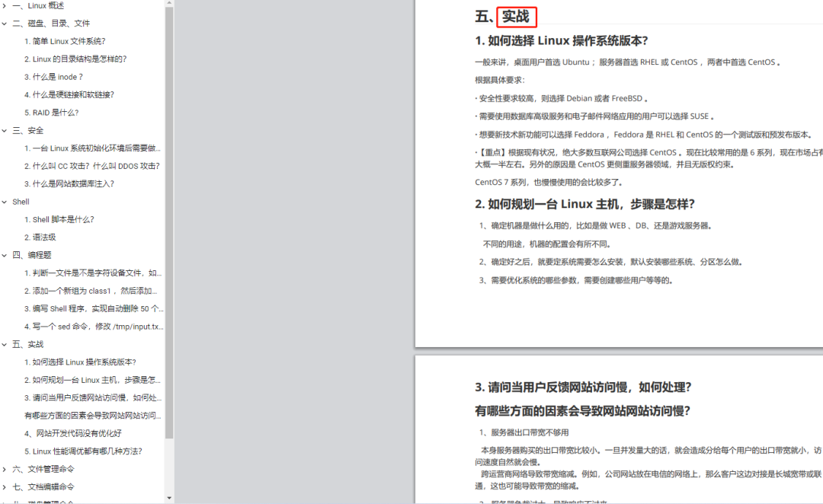Open 5. Linux 性能调优都有哪几种方法? entry
Image resolution: width=823 pixels, height=504 pixels.
point(83,451)
